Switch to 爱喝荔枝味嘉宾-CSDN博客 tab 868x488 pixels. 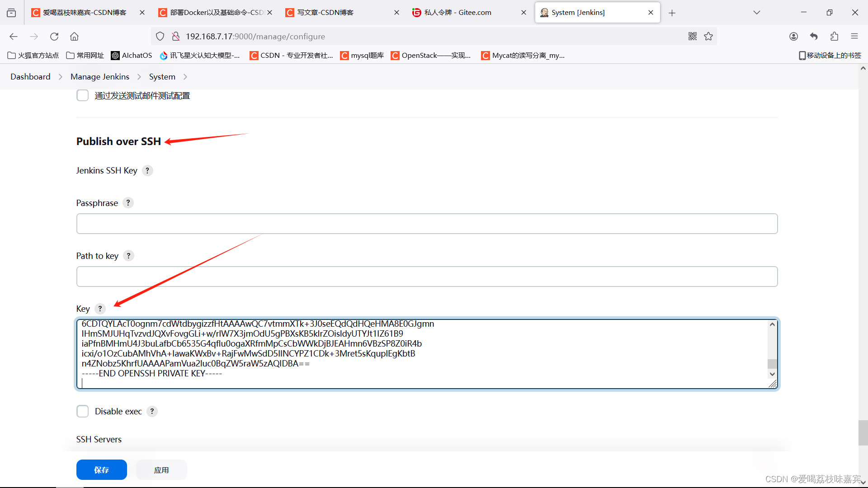click(85, 13)
